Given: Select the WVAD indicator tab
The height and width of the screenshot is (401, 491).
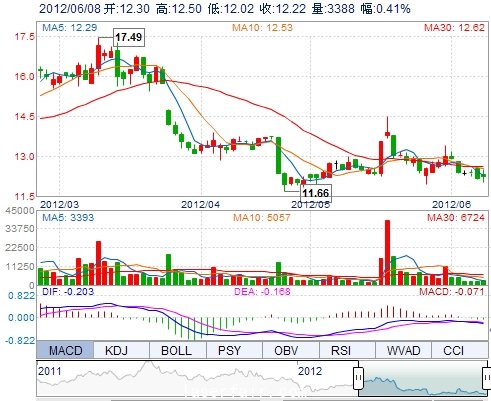Looking at the screenshot, I should click(x=403, y=350).
